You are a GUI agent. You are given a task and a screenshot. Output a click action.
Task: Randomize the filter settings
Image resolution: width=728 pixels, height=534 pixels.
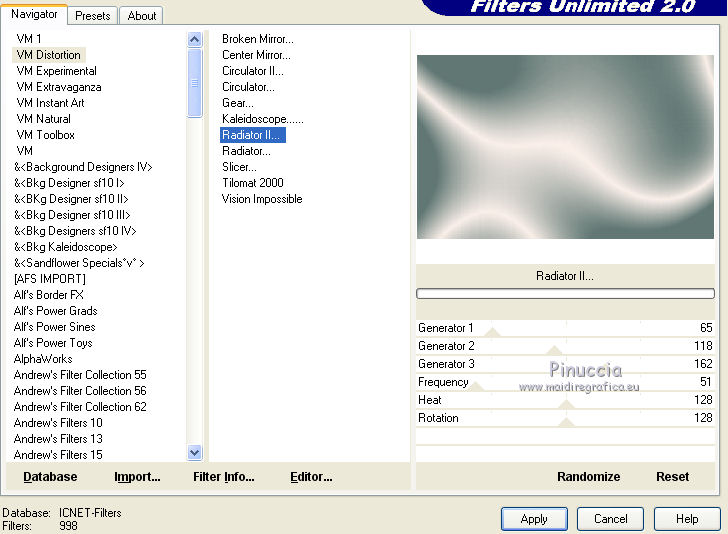pyautogui.click(x=588, y=476)
